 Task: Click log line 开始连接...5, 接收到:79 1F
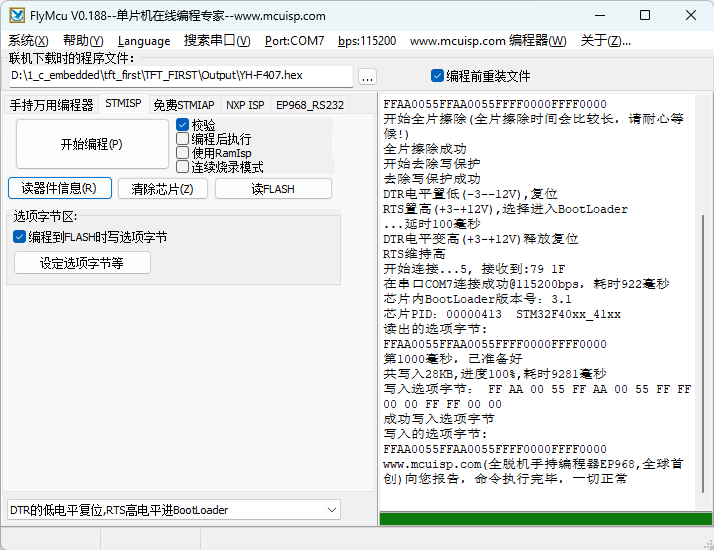pos(474,269)
